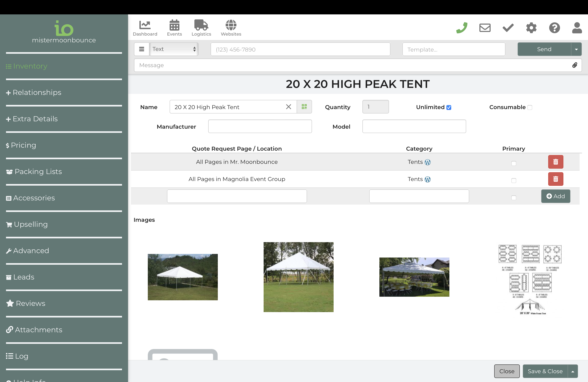
Task: Open the settings gear icon
Action: click(x=531, y=28)
